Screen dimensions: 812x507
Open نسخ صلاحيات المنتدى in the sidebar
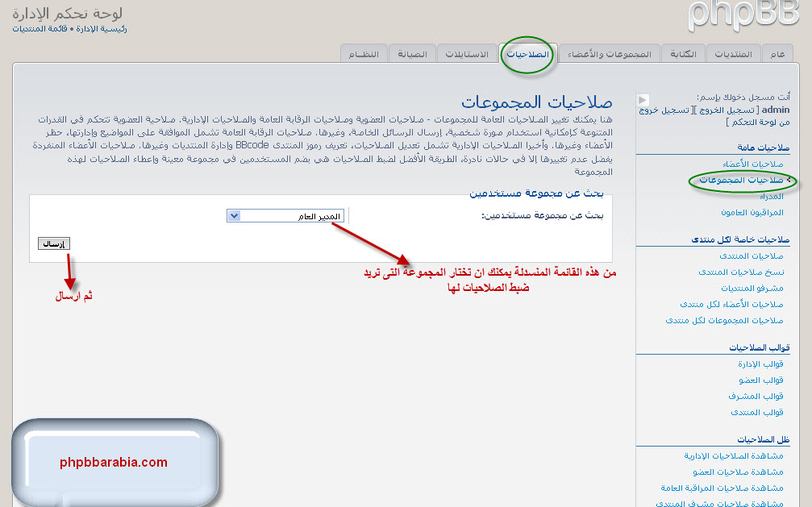click(741, 272)
